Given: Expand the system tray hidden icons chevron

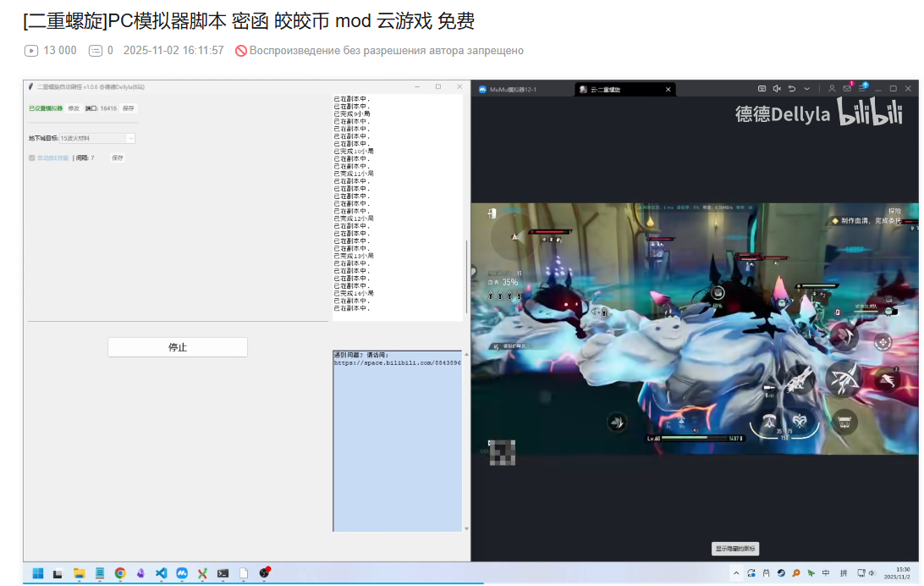Looking at the screenshot, I should tap(736, 573).
